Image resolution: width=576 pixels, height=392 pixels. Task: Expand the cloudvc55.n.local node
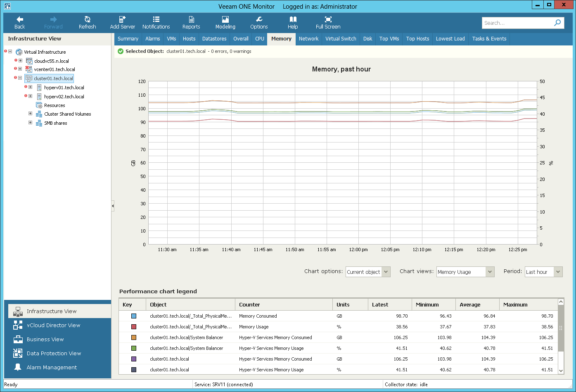pyautogui.click(x=20, y=61)
